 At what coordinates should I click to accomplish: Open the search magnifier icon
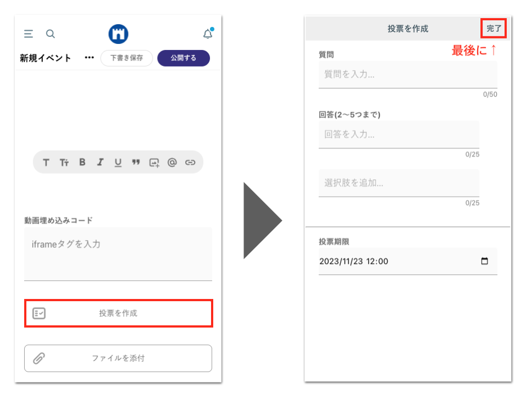(x=51, y=34)
